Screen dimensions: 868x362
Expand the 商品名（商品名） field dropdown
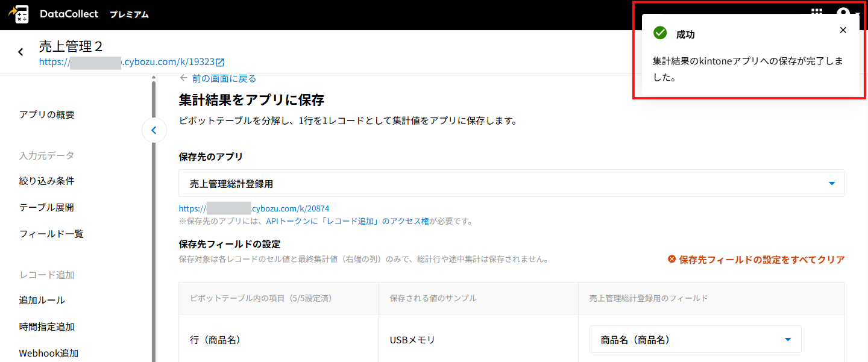[695, 339]
